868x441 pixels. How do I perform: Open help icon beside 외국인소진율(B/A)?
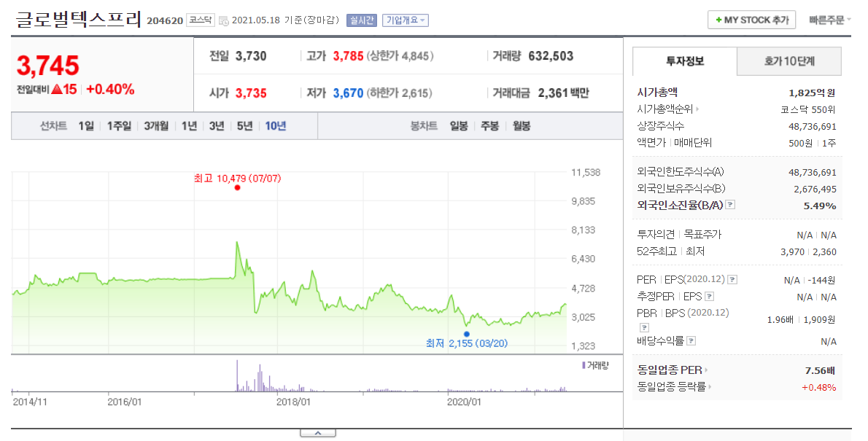(731, 205)
